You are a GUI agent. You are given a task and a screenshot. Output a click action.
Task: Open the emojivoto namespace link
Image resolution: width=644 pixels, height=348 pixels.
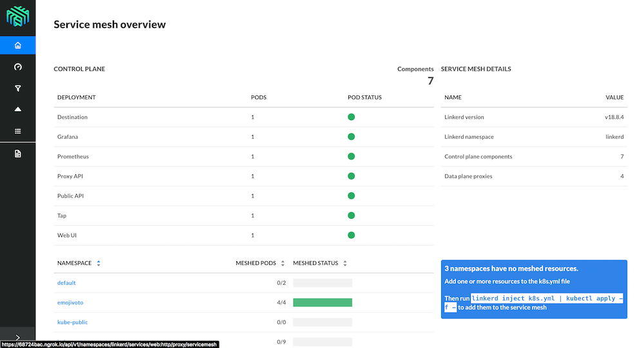pos(70,302)
